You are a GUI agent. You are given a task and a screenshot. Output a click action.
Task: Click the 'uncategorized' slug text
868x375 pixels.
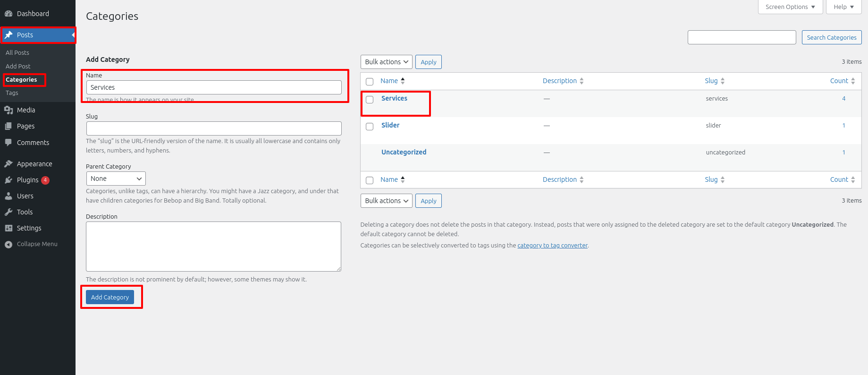click(x=725, y=153)
